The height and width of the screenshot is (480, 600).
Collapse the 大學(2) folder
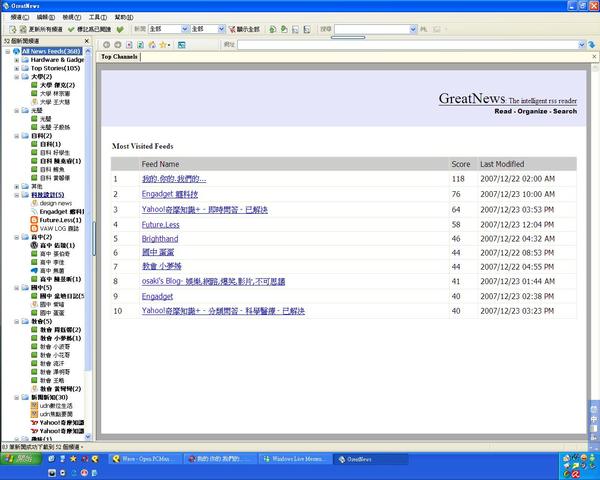click(x=17, y=77)
